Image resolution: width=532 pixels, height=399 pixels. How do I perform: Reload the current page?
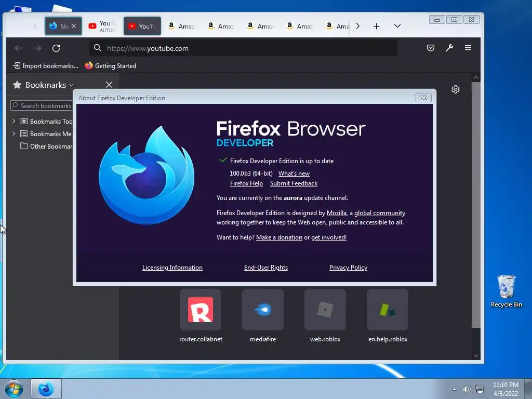click(x=56, y=48)
